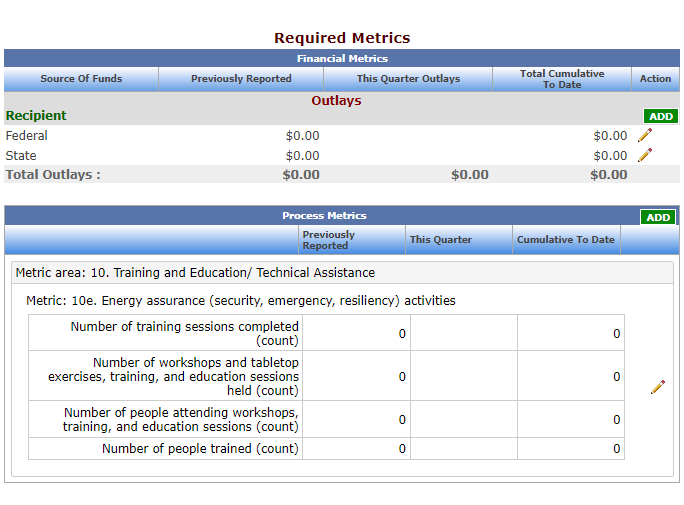
Task: Click Total Cumulative To Date column header
Action: point(562,79)
